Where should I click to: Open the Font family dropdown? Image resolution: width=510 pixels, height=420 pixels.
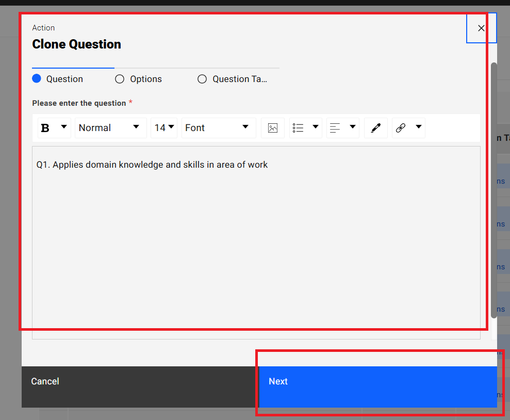(x=218, y=128)
